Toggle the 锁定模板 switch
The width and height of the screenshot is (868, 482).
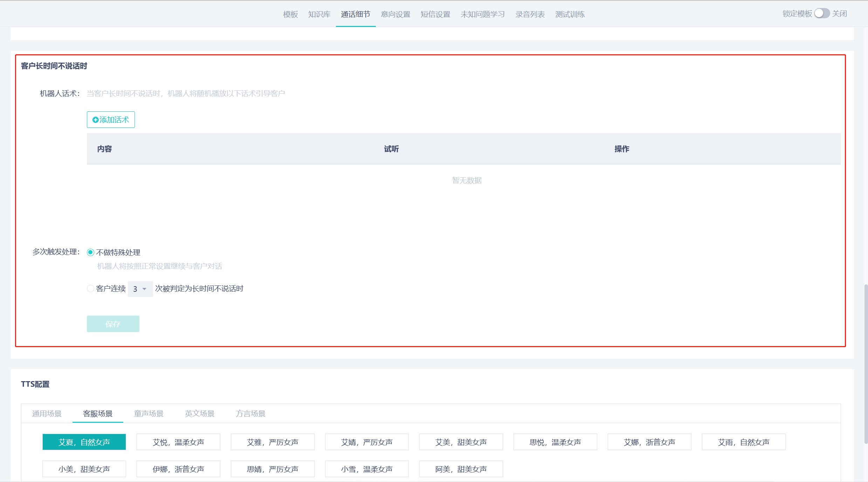pyautogui.click(x=822, y=13)
